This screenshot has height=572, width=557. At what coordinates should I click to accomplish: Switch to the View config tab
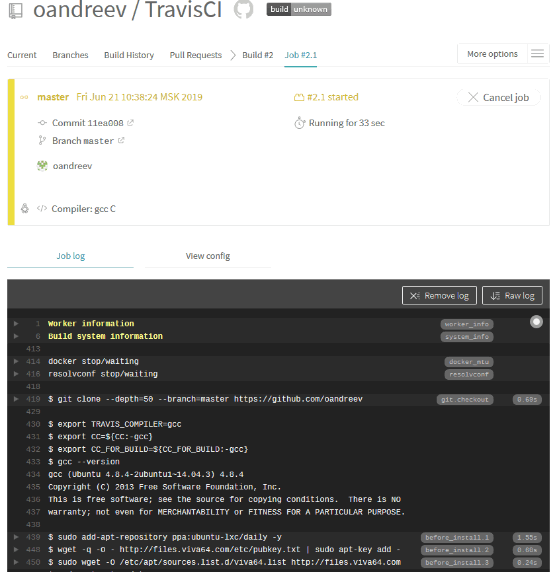point(208,256)
